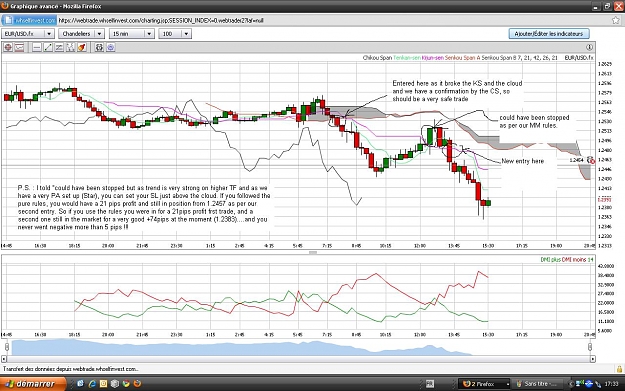Image resolution: width=625 pixels, height=391 pixels.
Task: Open the 100 bars count dropdown
Action: coord(175,33)
